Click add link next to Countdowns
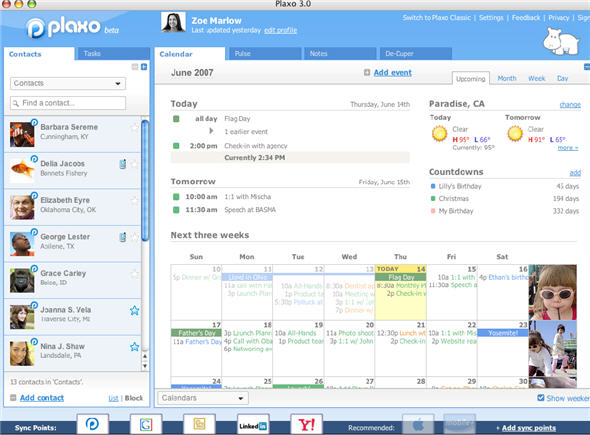This screenshot has width=590, height=435. pyautogui.click(x=575, y=173)
